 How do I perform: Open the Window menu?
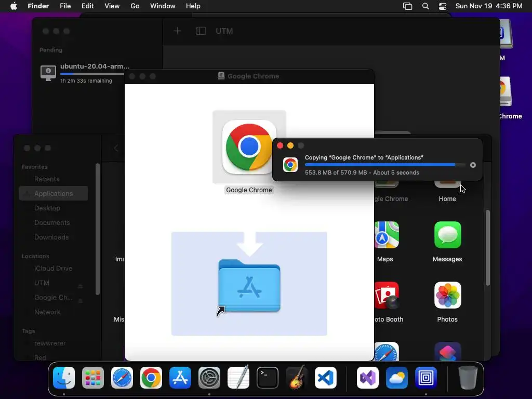click(163, 6)
